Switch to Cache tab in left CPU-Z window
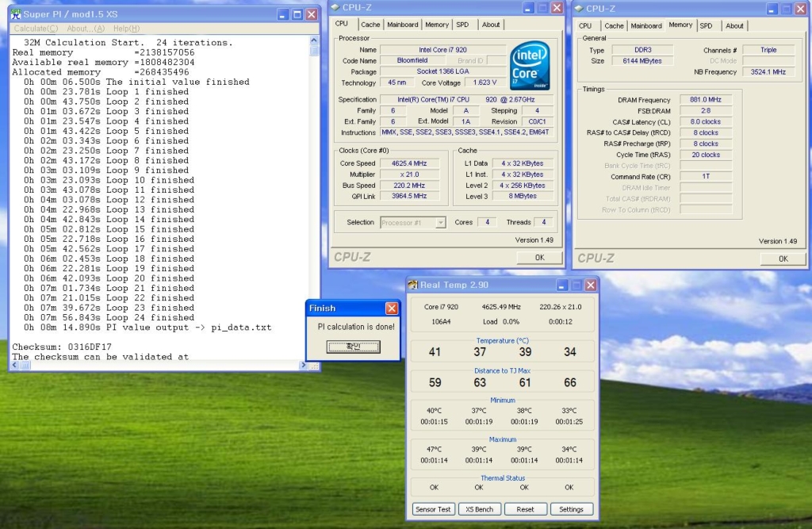 coord(370,25)
